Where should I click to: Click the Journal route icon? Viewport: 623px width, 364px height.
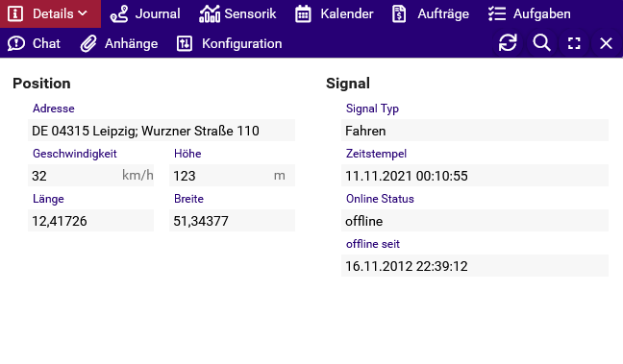pyautogui.click(x=119, y=13)
